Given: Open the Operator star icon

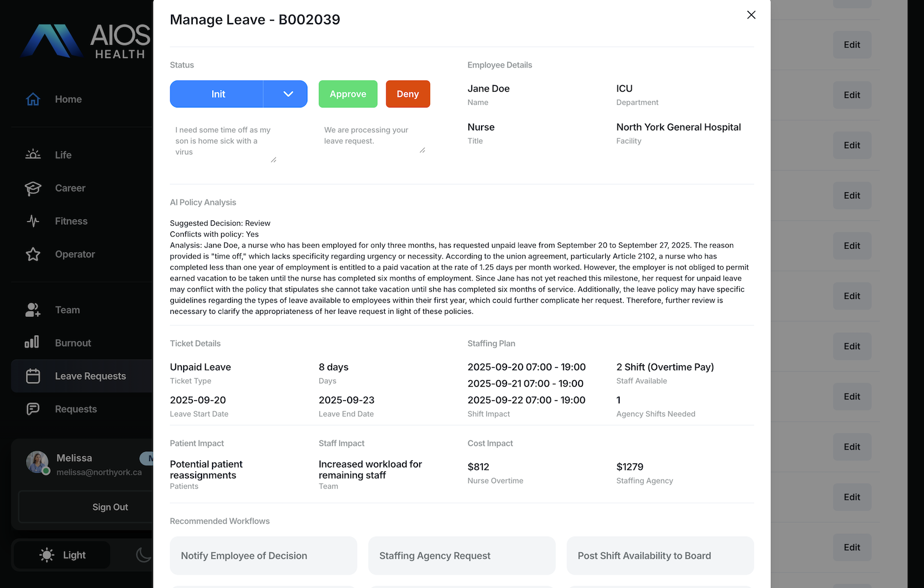Looking at the screenshot, I should (33, 254).
